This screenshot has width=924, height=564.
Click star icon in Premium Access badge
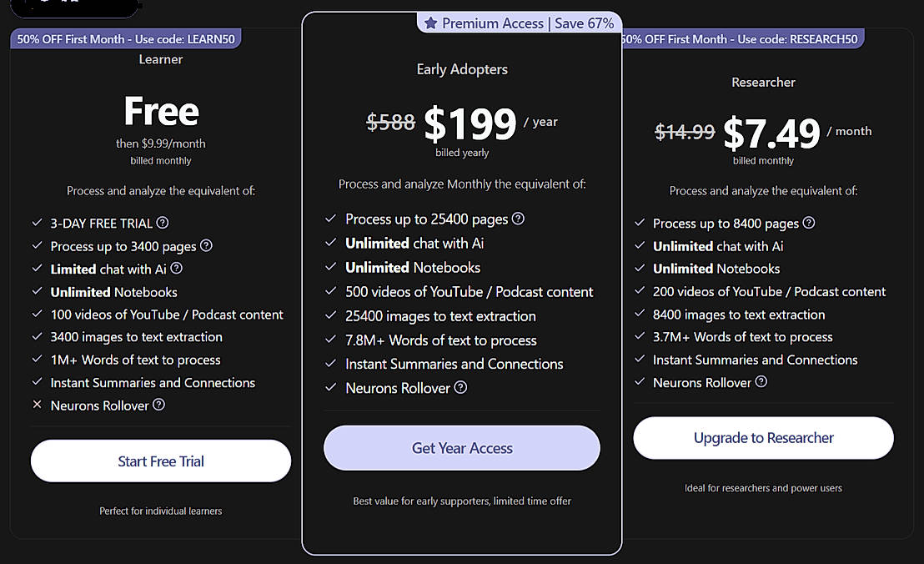click(x=431, y=23)
